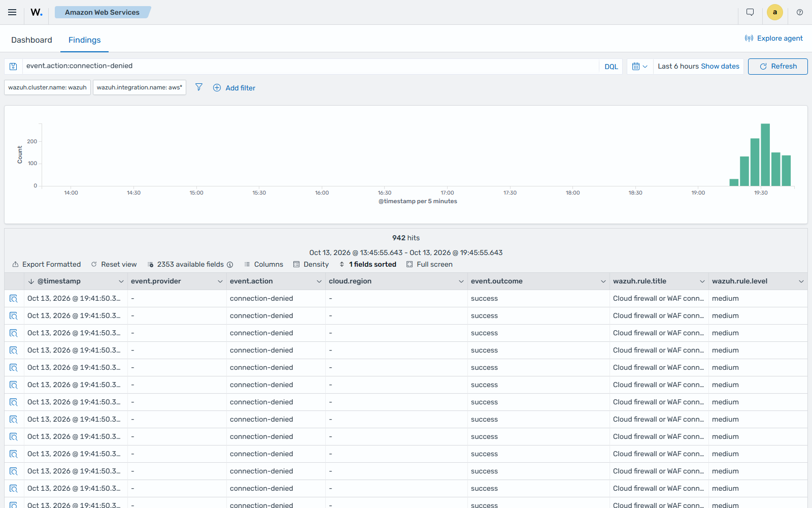Inspect the second row document details

14,316
